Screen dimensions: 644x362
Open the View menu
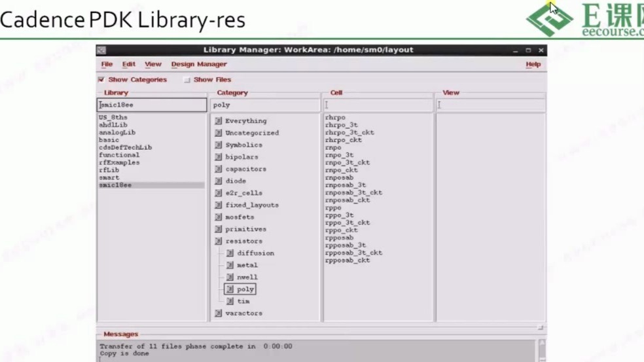tap(152, 64)
